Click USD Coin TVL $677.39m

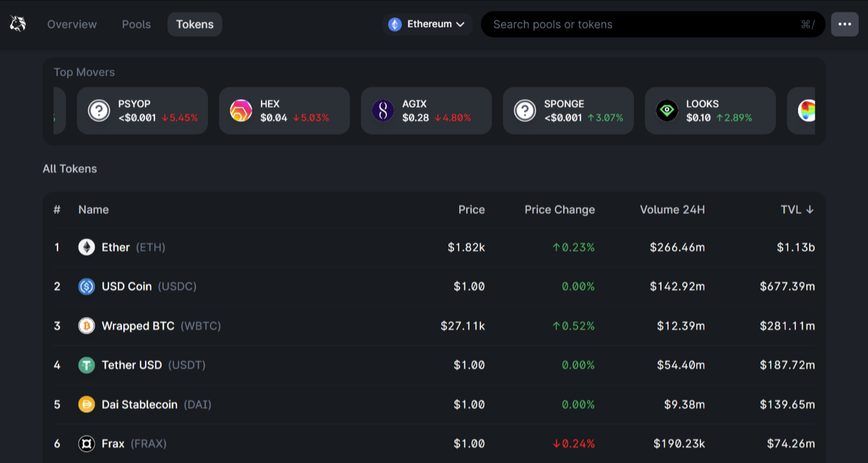[787, 286]
